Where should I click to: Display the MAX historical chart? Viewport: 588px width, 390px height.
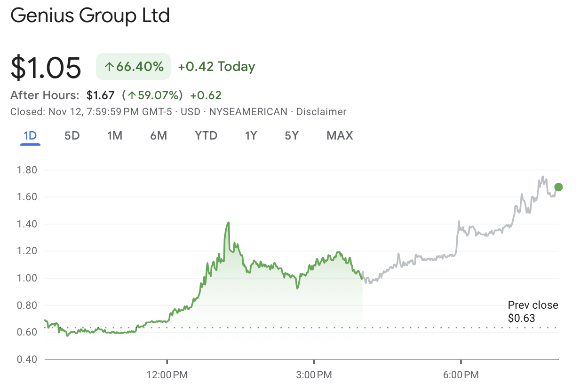click(339, 135)
